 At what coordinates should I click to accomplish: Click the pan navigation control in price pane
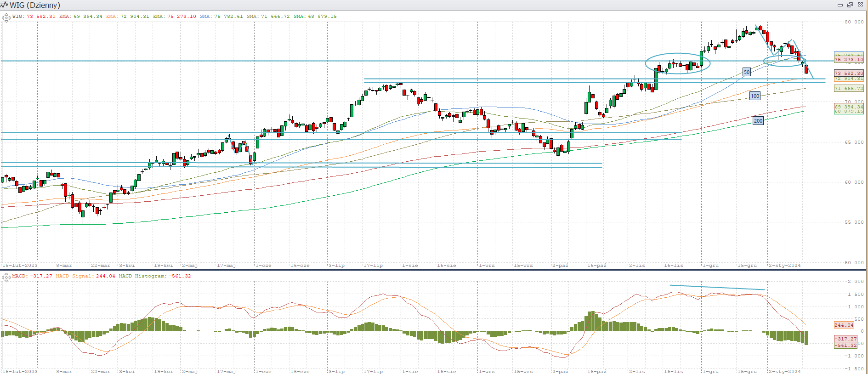(6, 18)
